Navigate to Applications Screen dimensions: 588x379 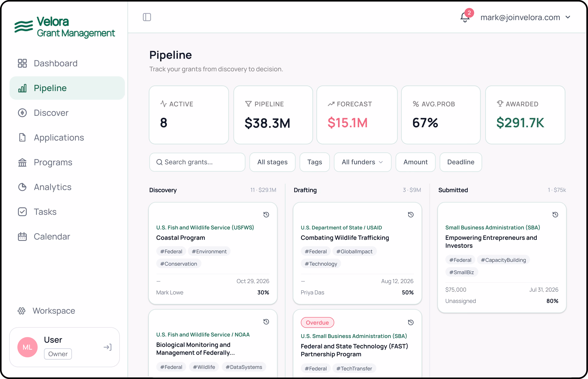click(67, 138)
